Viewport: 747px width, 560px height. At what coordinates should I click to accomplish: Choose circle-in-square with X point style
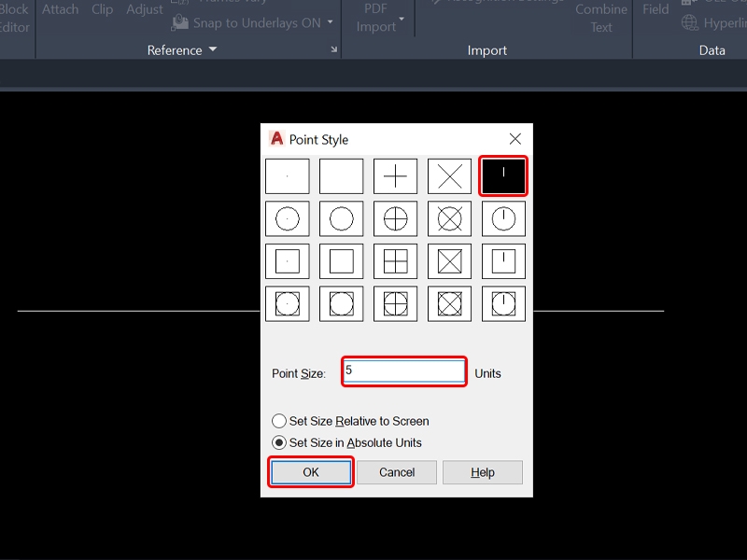pyautogui.click(x=449, y=304)
